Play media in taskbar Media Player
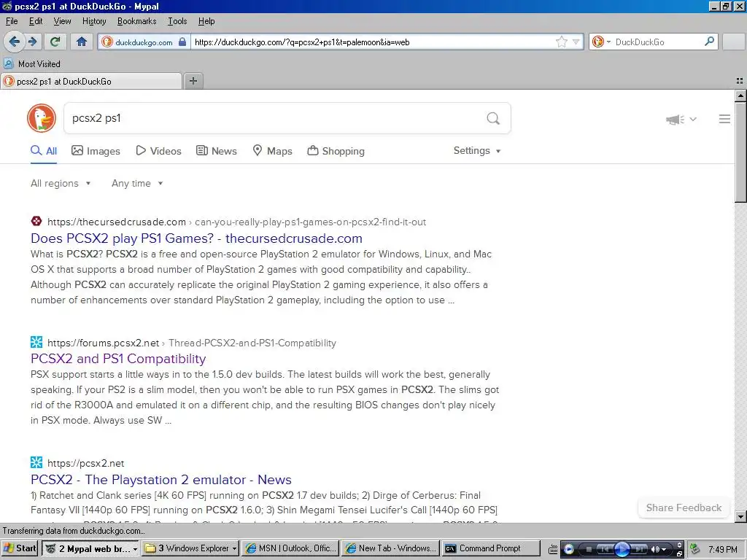Screen dimensions: 747x560 (x=622, y=549)
